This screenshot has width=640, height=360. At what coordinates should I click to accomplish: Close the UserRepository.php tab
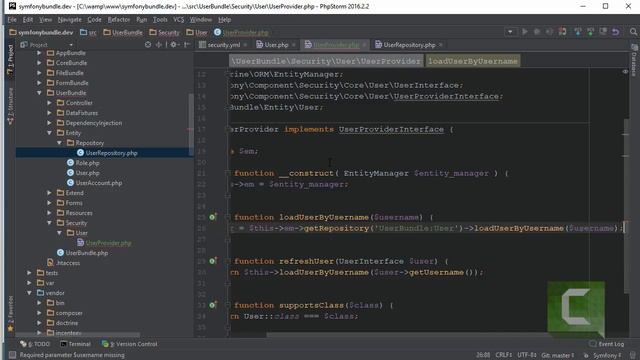coord(441,45)
